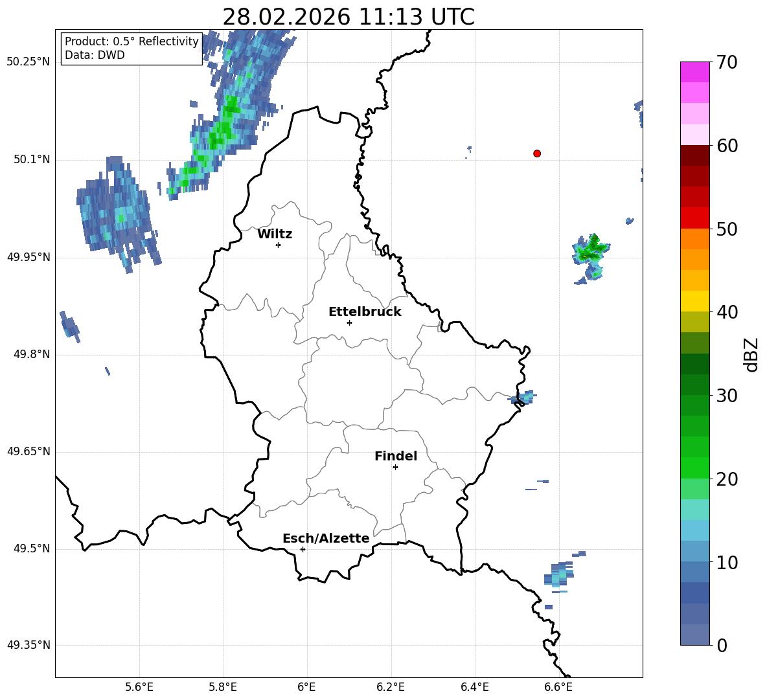Click the '50.1°N' latitude label

point(32,160)
